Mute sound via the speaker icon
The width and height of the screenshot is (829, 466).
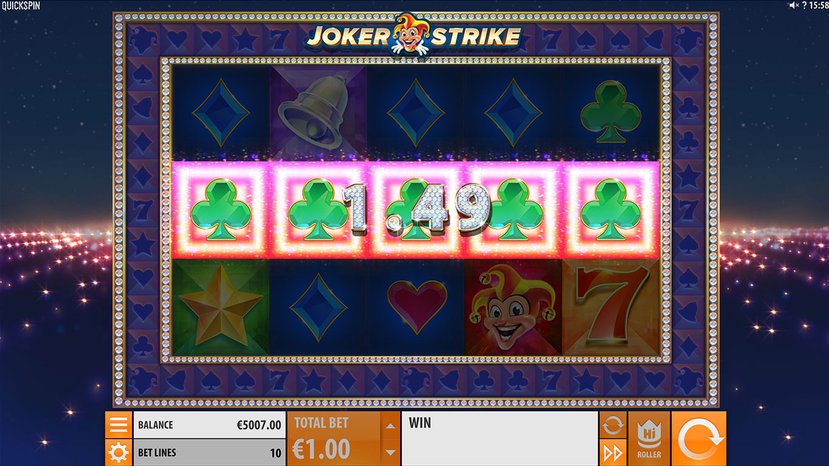(x=794, y=5)
